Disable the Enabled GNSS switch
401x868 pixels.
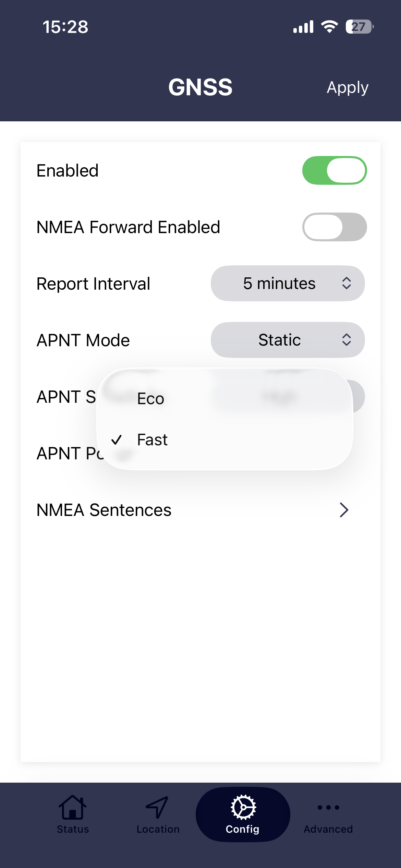pos(334,170)
